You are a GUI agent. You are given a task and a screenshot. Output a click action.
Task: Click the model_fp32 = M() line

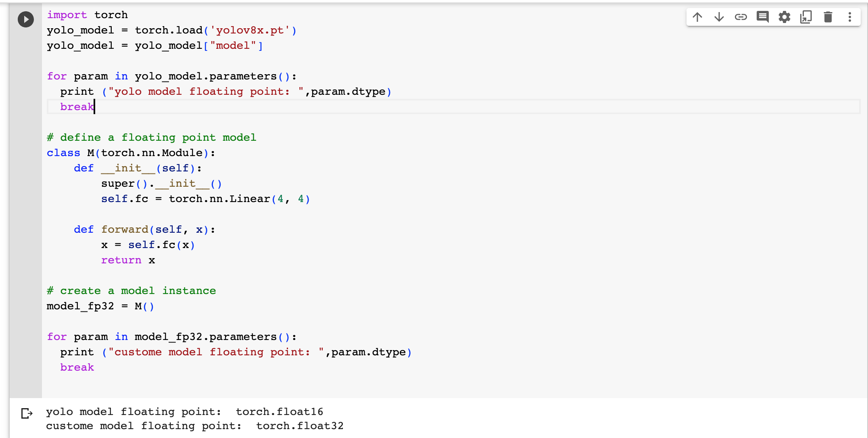coord(100,306)
